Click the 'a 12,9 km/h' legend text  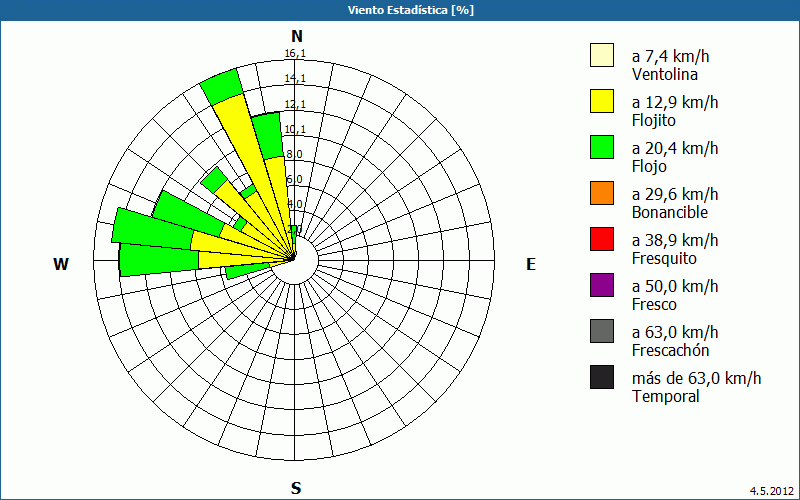coord(675,102)
